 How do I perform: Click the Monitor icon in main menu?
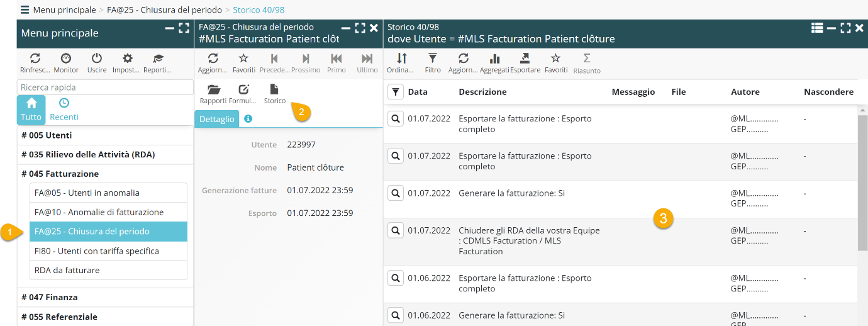tap(66, 59)
